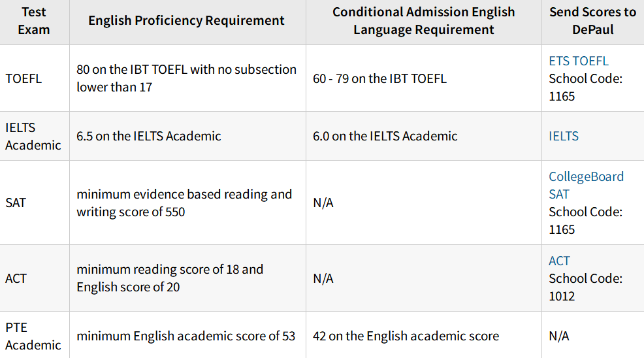Select the 42 on the English academic score text
This screenshot has width=644, height=358.
coord(406,336)
